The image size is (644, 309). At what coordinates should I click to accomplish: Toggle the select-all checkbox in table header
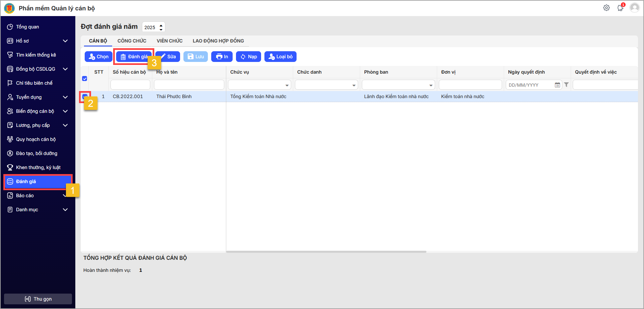pyautogui.click(x=85, y=79)
